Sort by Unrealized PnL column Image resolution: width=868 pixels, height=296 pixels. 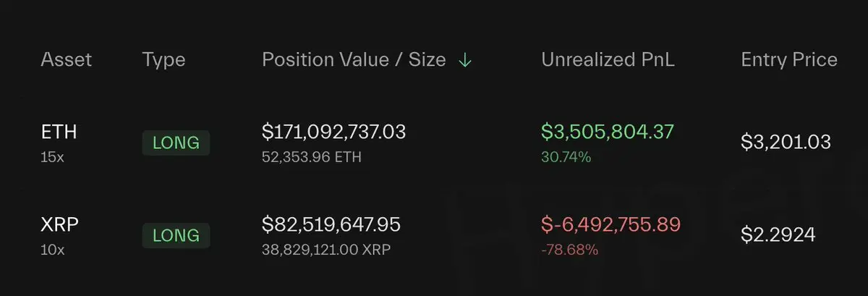point(608,60)
